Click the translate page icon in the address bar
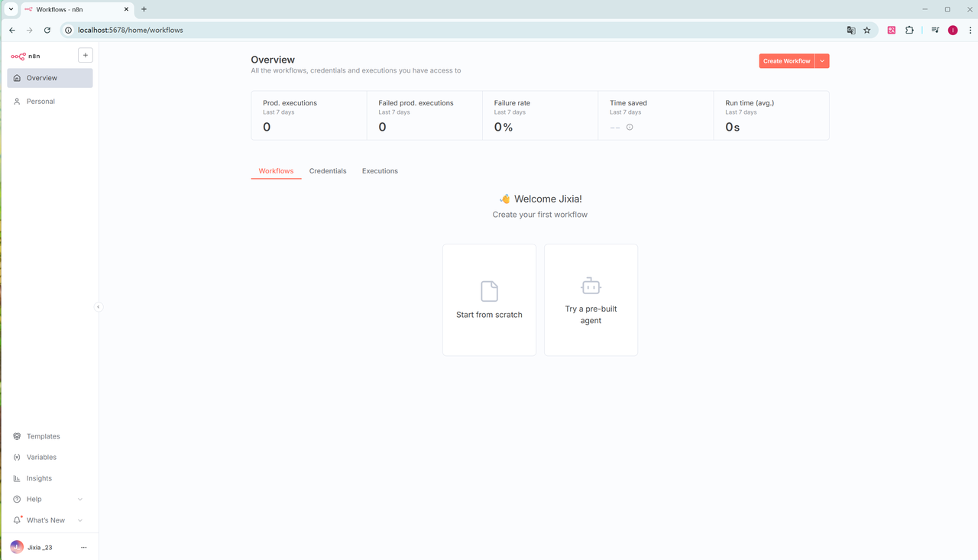This screenshot has height=560, width=978. coord(851,30)
